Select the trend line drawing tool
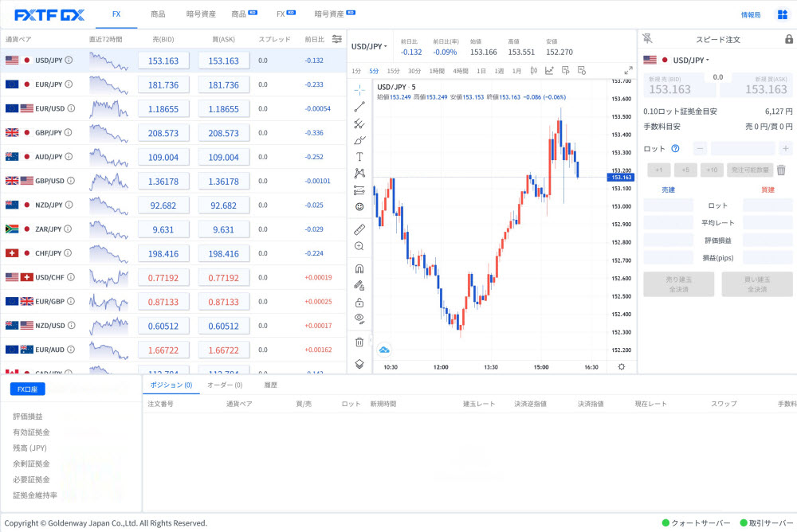Image resolution: width=797 pixels, height=532 pixels. coord(359,106)
